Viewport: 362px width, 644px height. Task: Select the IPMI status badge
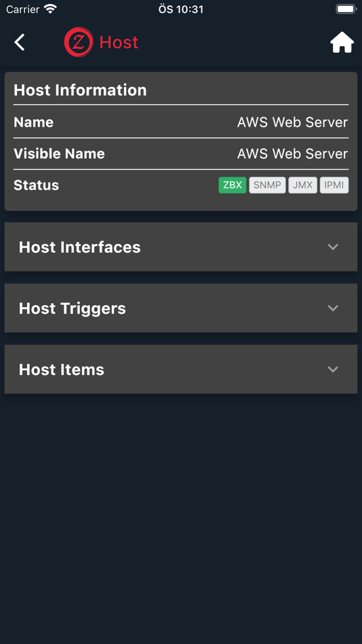[x=334, y=185]
